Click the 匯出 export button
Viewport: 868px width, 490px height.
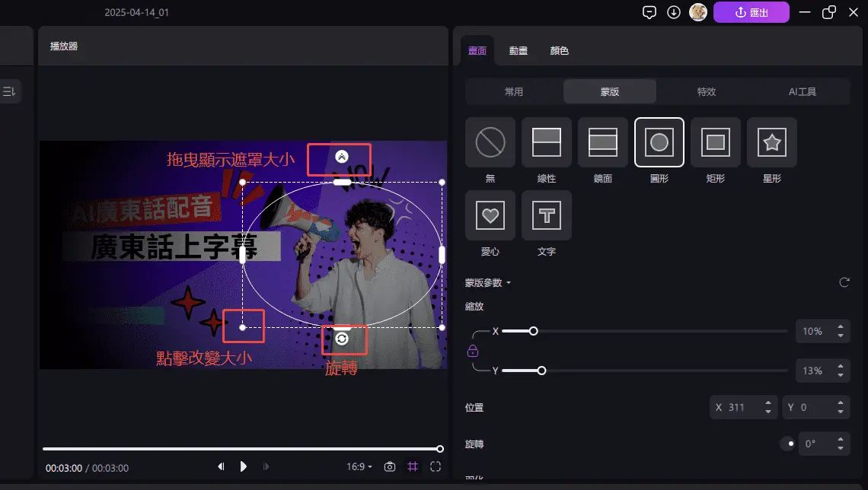coord(752,12)
